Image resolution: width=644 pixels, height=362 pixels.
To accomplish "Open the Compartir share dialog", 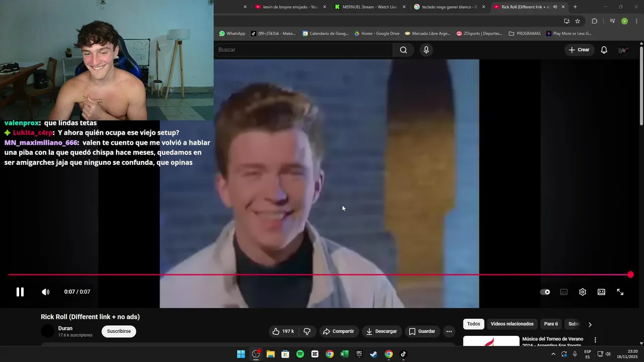I will (x=339, y=331).
